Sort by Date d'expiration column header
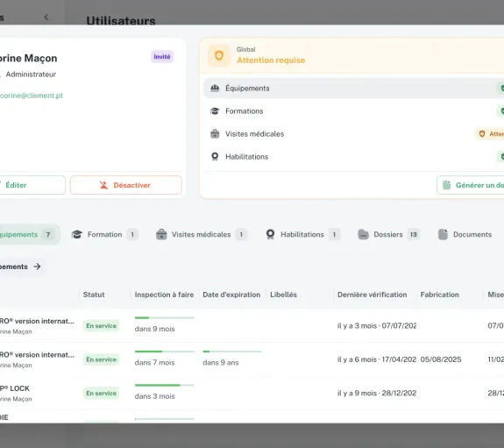The image size is (504, 448). 231,295
